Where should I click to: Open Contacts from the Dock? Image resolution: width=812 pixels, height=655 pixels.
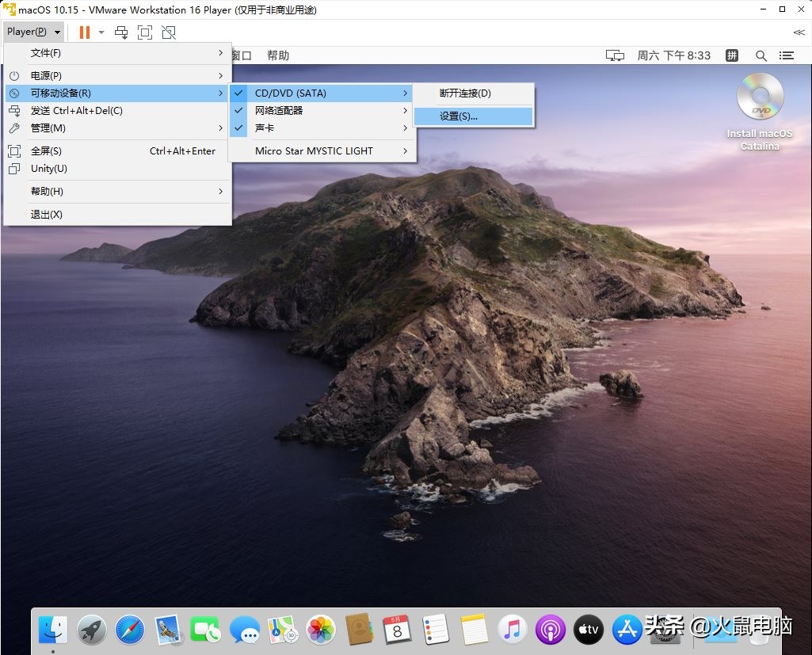click(x=359, y=630)
